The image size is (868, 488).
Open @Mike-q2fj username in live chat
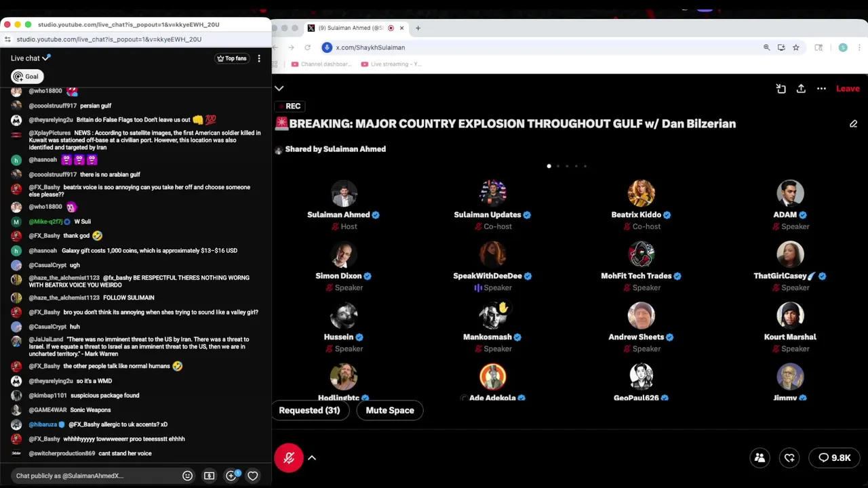pos(45,222)
